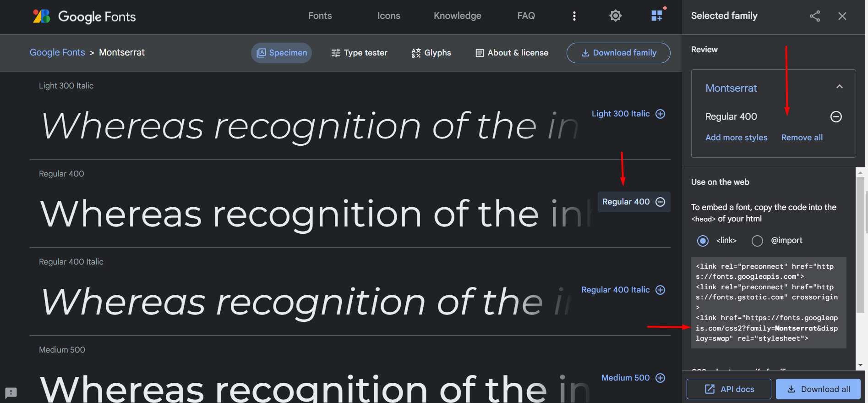The image size is (868, 403).
Task: Click the Regular 400 Italic specimen preview
Action: click(306, 302)
